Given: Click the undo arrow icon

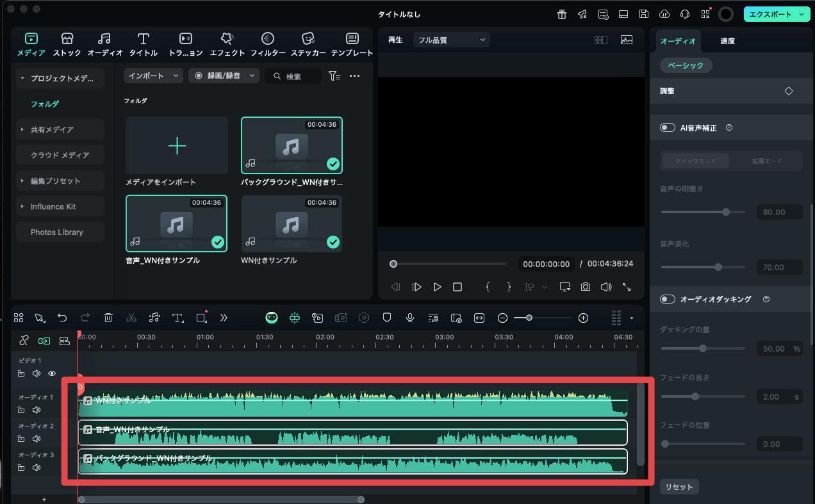Looking at the screenshot, I should point(62,318).
